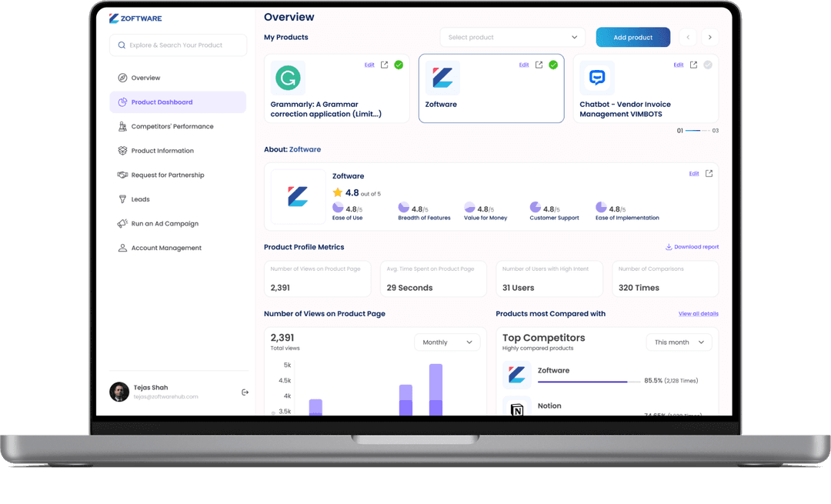Click Download report link
Image resolution: width=831 pixels, height=504 pixels.
[x=692, y=247]
